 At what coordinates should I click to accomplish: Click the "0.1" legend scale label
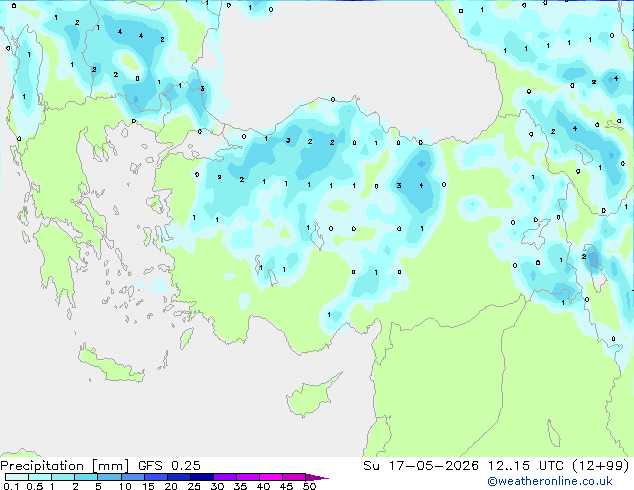pyautogui.click(x=11, y=486)
